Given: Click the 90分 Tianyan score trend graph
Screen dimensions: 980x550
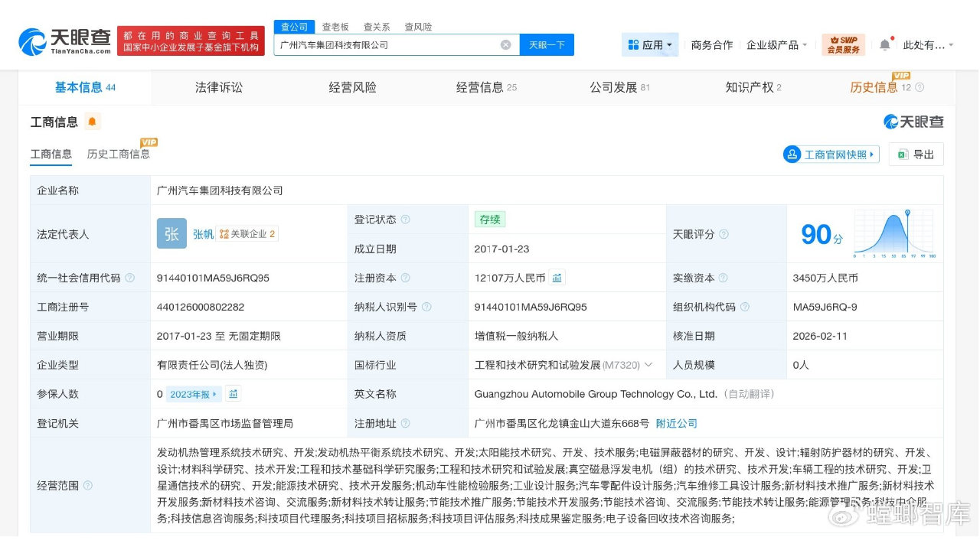Looking at the screenshot, I should click(x=894, y=234).
